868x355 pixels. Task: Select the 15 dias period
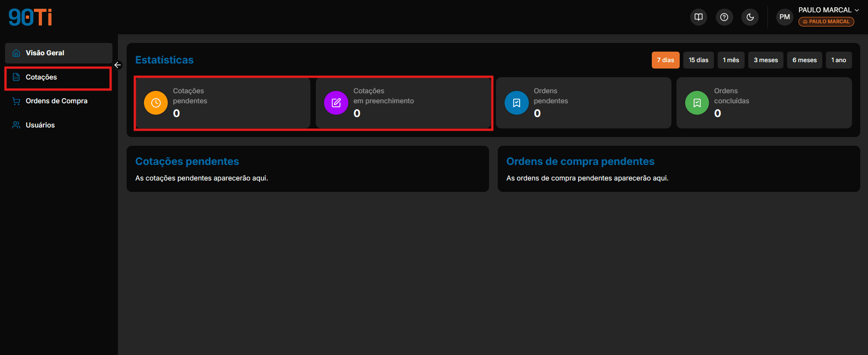[698, 60]
